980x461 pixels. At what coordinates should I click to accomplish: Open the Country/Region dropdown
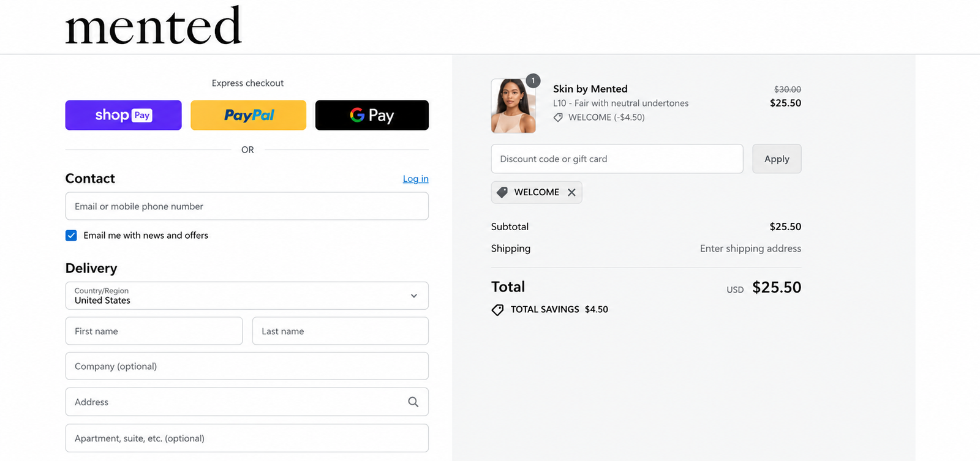247,296
